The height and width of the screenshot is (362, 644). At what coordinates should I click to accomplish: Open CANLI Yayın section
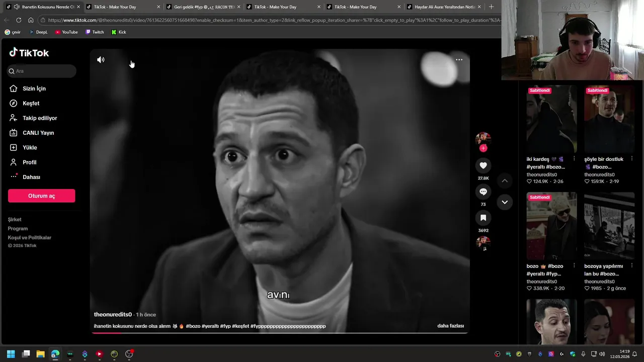38,133
